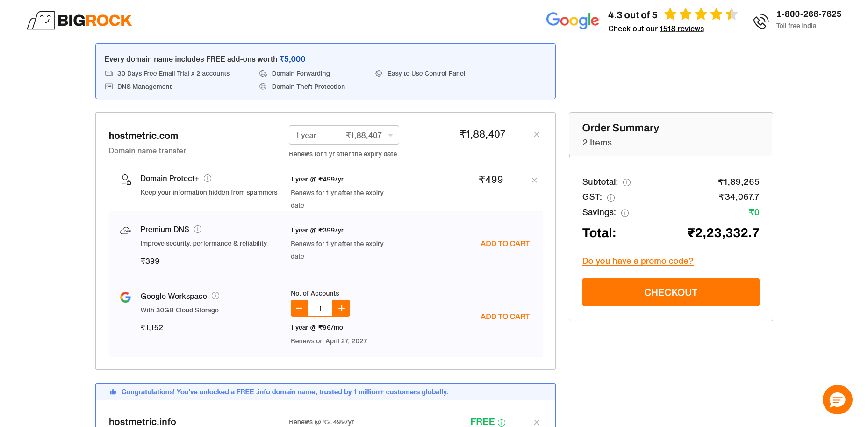Screen dimensions: 868x427
Task: Show info about Premium DNS
Action: tap(198, 229)
